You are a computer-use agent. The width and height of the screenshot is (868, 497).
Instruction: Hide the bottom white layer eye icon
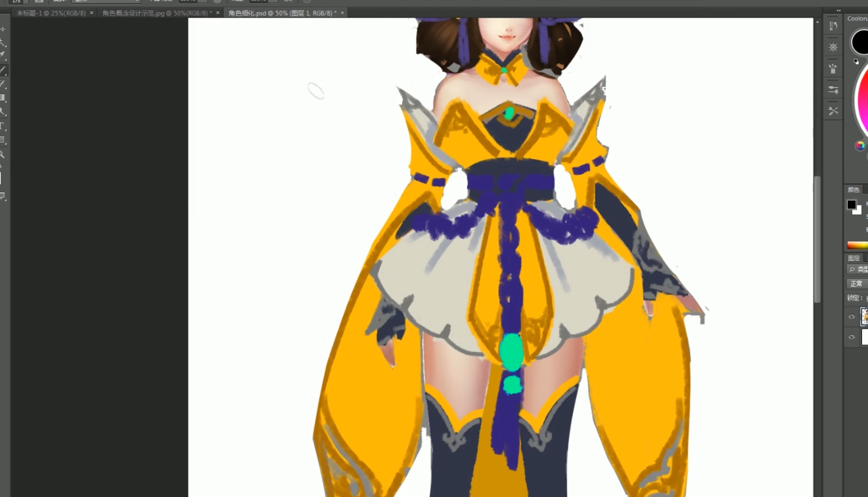(852, 337)
